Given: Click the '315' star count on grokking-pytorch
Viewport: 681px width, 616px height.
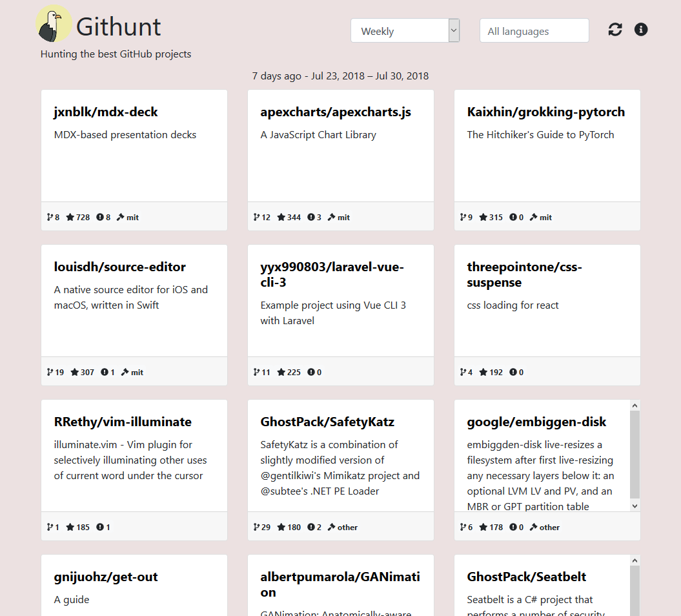Looking at the screenshot, I should [496, 217].
